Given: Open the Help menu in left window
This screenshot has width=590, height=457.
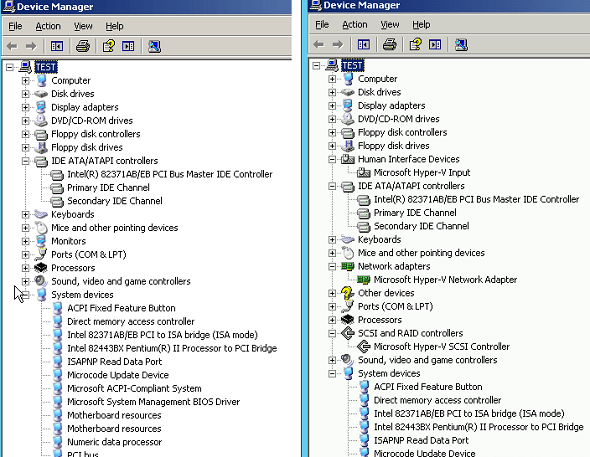Looking at the screenshot, I should pos(114,26).
